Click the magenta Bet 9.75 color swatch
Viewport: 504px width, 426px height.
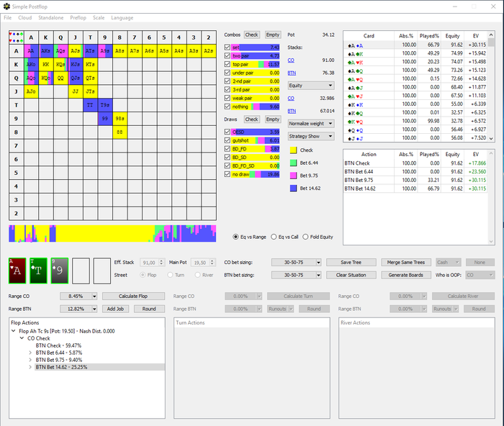click(x=294, y=176)
